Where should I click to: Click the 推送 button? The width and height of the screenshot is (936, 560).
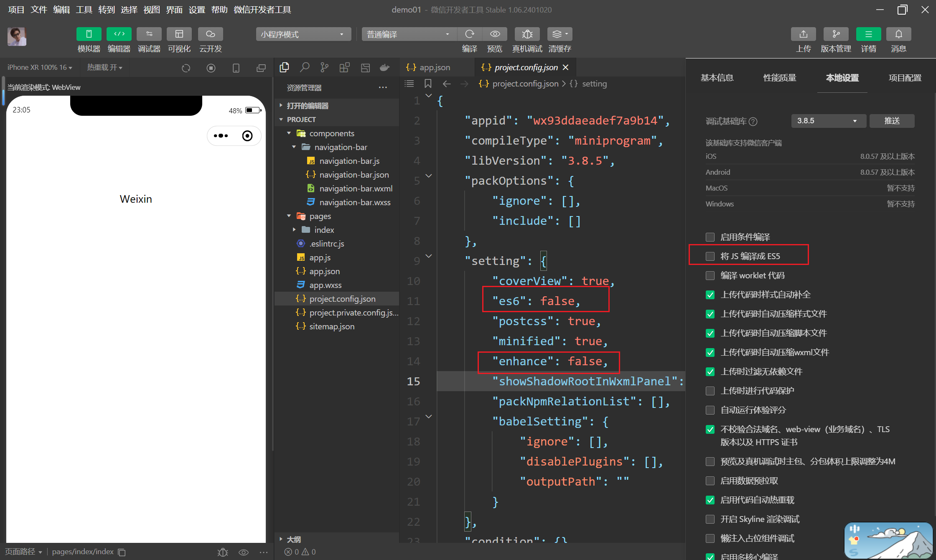tap(892, 121)
